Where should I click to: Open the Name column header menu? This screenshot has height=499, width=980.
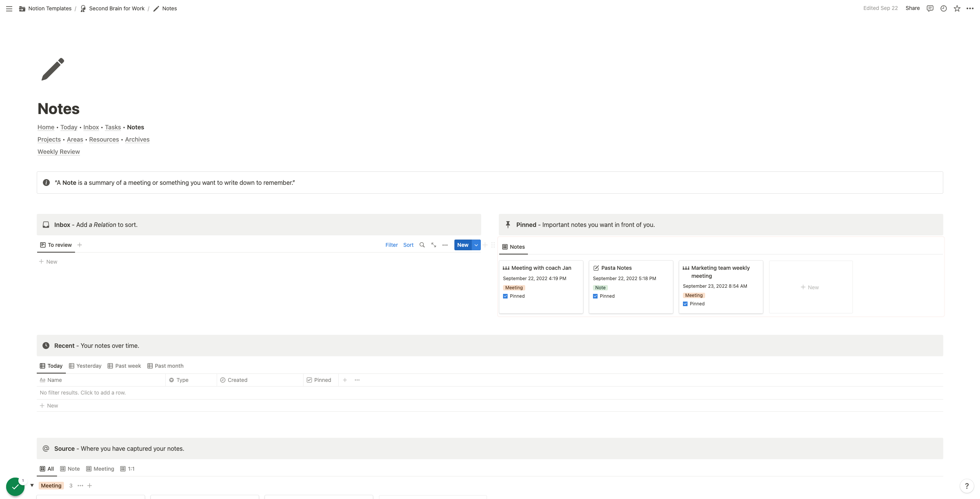tap(101, 380)
